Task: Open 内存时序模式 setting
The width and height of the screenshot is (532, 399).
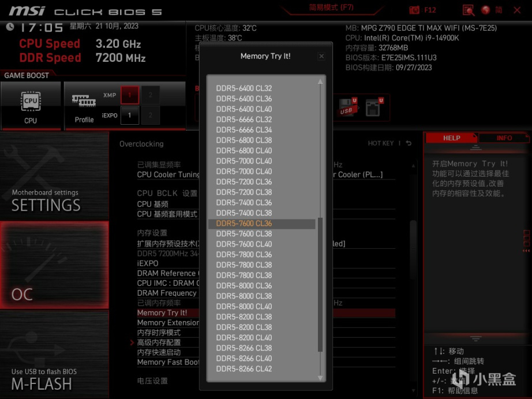Action: (x=168, y=333)
